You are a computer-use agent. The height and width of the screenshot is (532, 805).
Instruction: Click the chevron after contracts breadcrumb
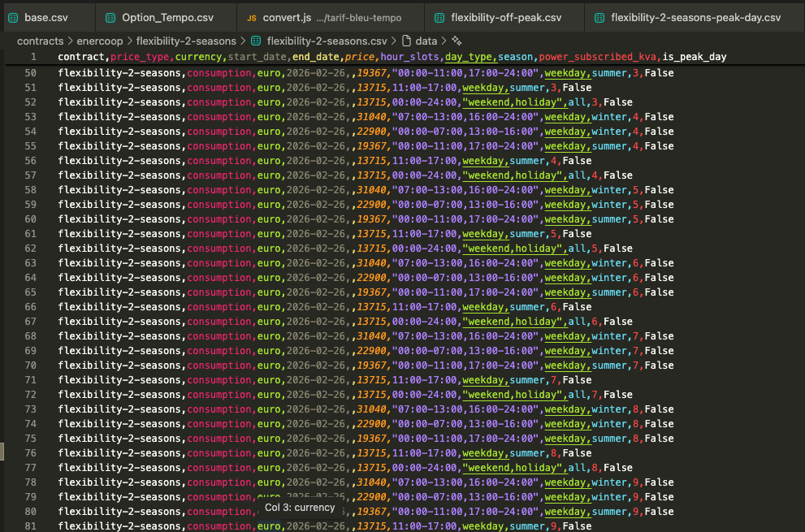click(x=71, y=41)
